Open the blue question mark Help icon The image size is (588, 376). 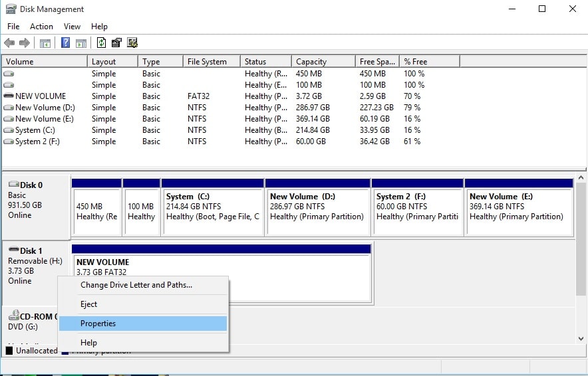click(x=65, y=43)
